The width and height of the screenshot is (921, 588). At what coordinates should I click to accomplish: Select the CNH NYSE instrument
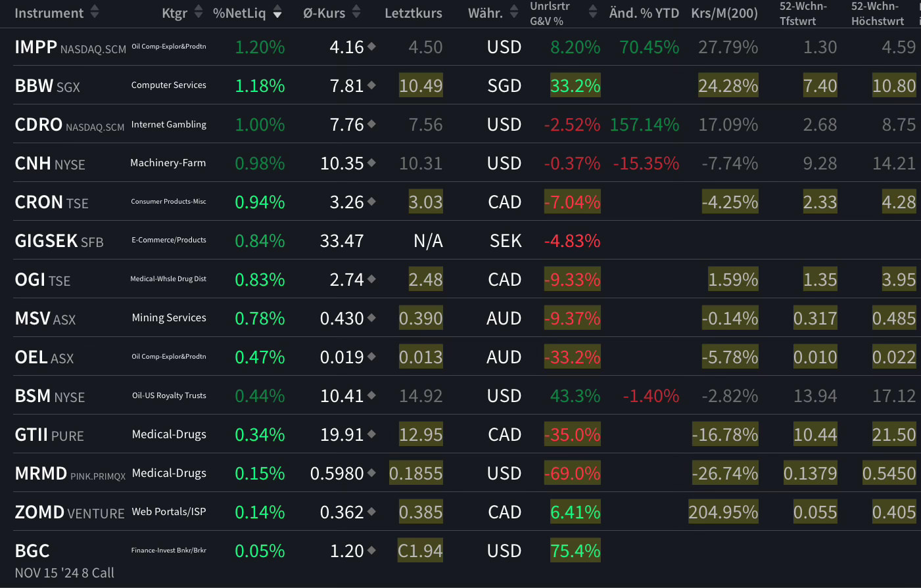coord(50,163)
